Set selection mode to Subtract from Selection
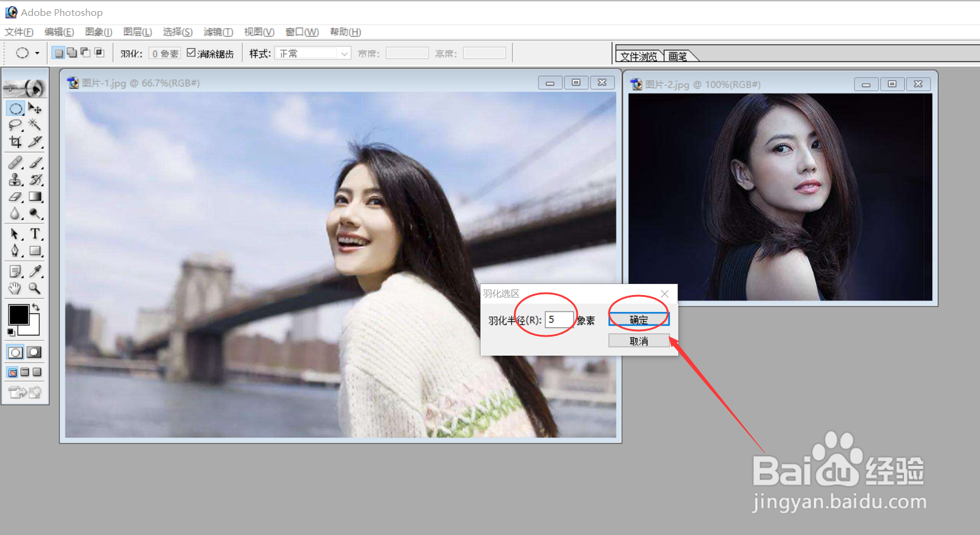 coord(85,53)
